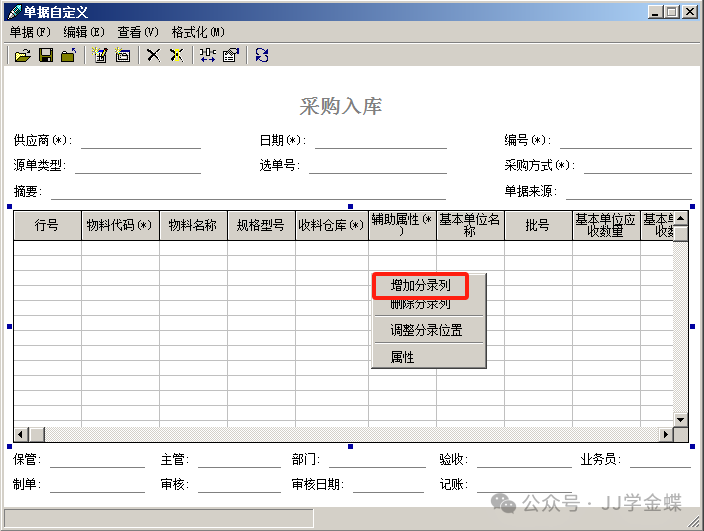Click the grid's horizontal scrollbar right arrow
The width and height of the screenshot is (704, 531).
point(666,434)
